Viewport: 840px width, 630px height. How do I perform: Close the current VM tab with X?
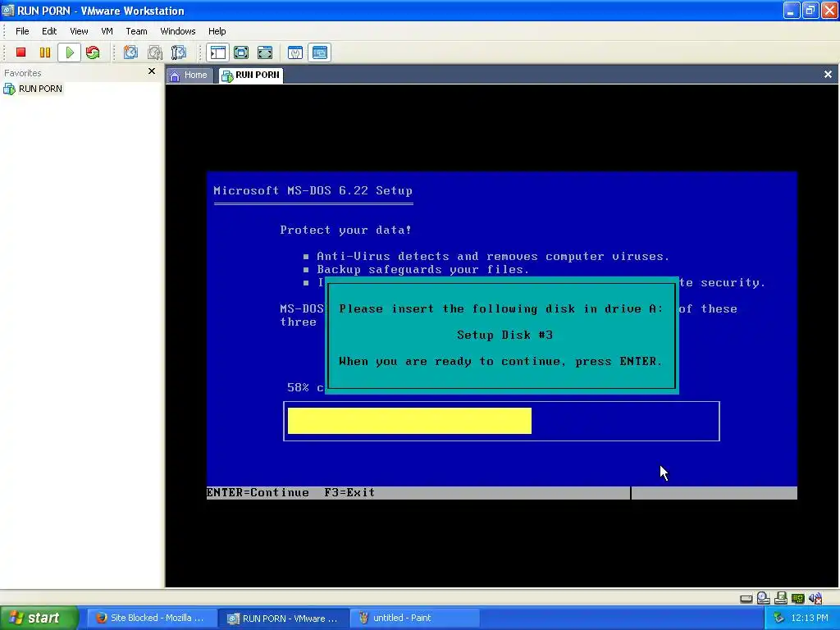[828, 75]
